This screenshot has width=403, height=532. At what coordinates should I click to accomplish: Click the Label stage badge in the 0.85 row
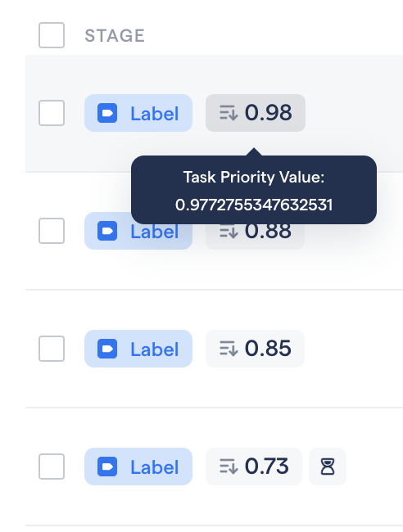coord(138,349)
